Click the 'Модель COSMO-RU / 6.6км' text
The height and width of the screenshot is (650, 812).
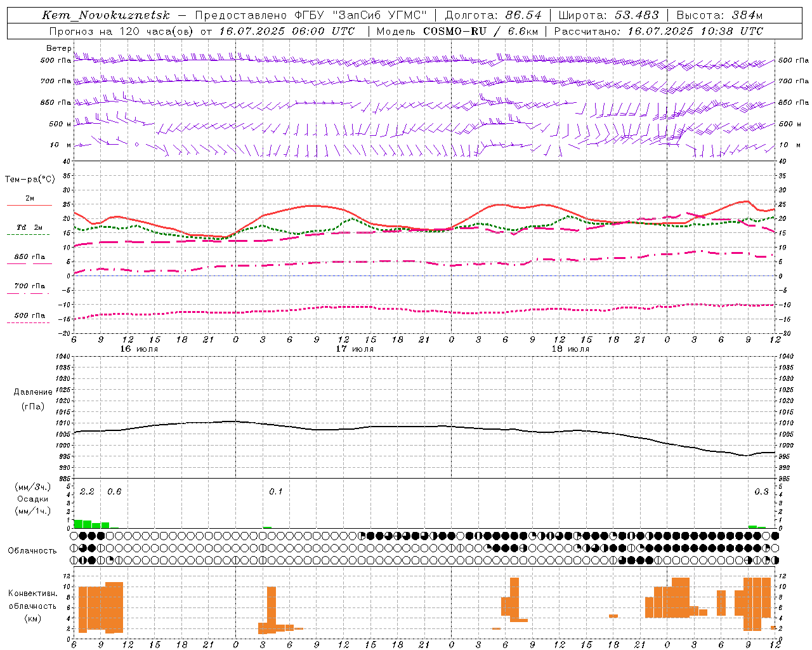[457, 31]
